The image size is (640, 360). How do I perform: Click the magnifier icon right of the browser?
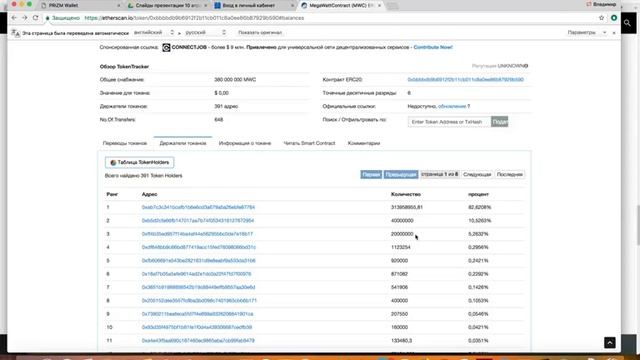pos(627,23)
